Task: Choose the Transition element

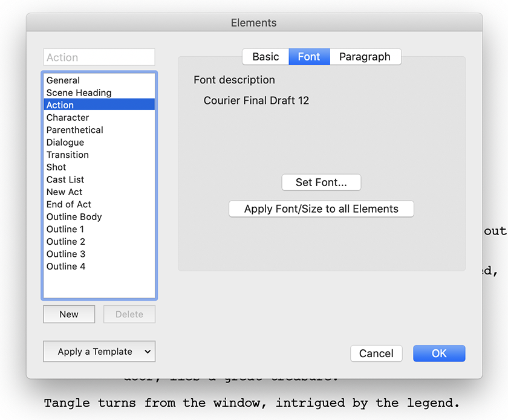Action: 68,155
